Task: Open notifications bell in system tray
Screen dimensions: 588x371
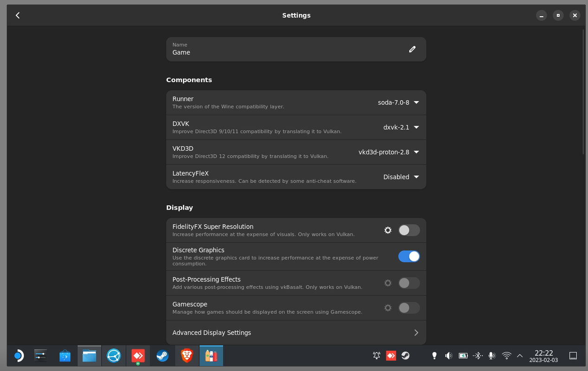Action: [x=377, y=356]
